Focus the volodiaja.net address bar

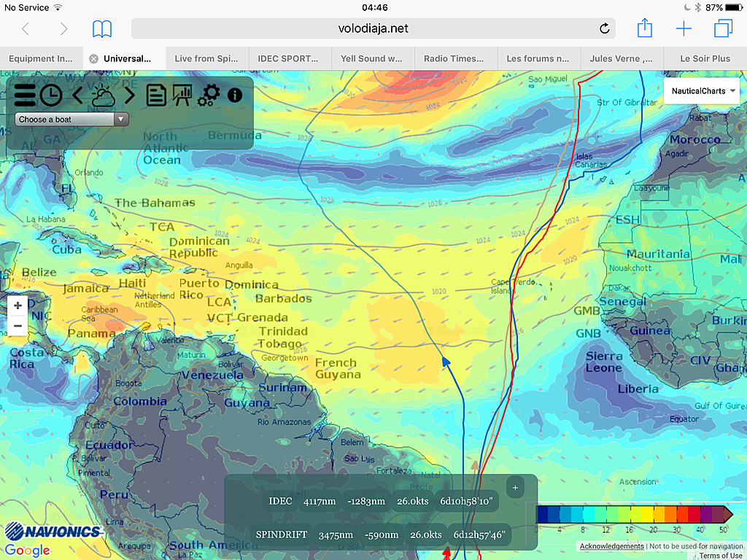pyautogui.click(x=373, y=28)
